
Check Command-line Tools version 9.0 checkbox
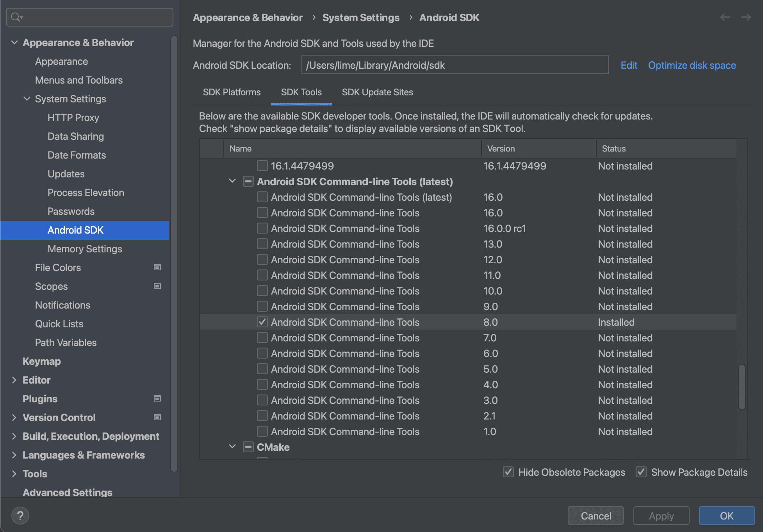262,306
